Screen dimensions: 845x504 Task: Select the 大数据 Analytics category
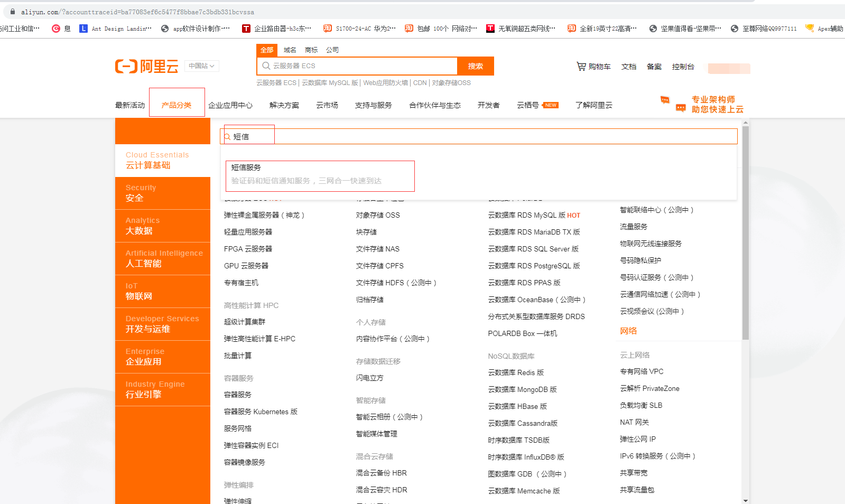pos(163,226)
